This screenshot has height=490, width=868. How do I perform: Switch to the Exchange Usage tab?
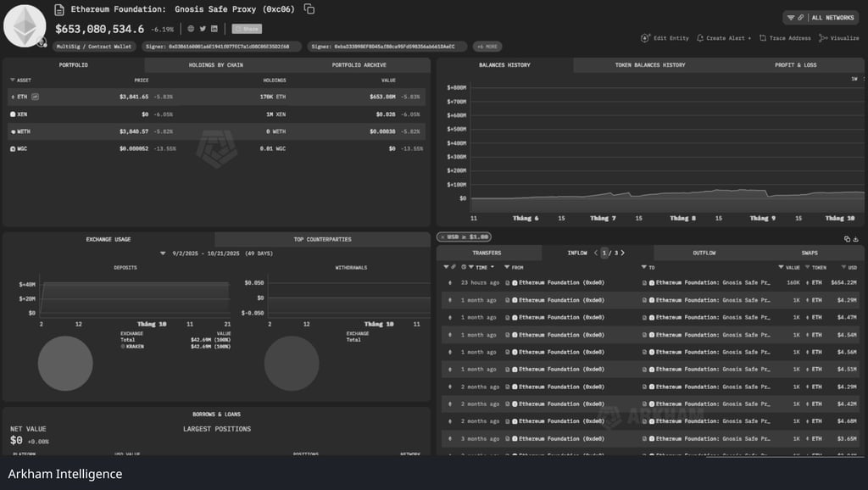(108, 239)
